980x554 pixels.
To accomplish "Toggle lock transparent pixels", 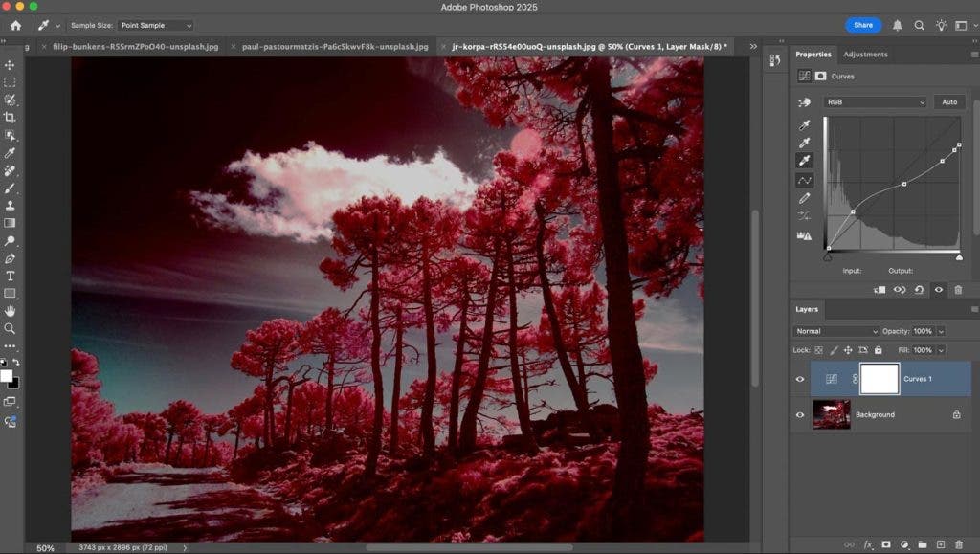I will pyautogui.click(x=819, y=350).
